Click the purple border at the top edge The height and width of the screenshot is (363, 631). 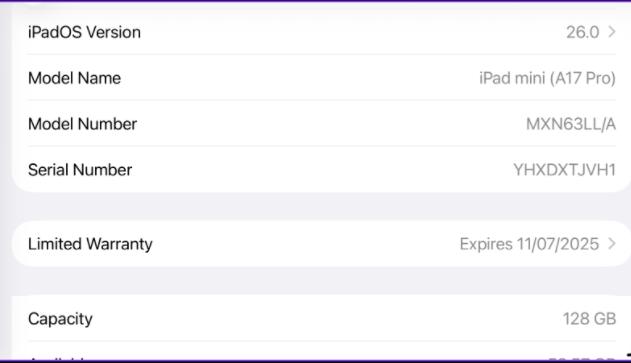pos(316,1)
